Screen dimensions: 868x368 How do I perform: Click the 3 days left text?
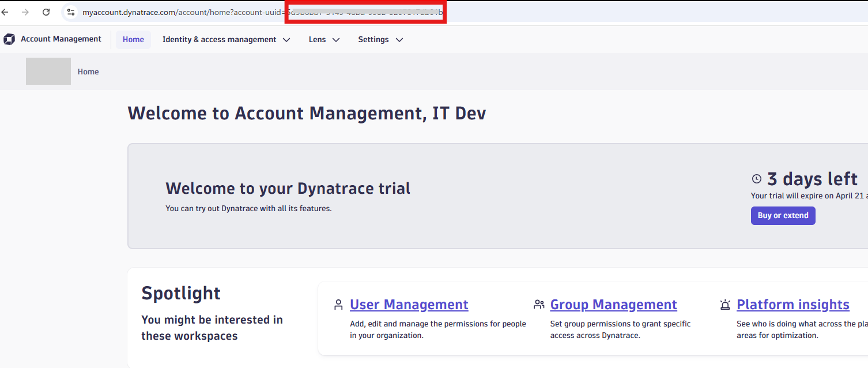813,179
